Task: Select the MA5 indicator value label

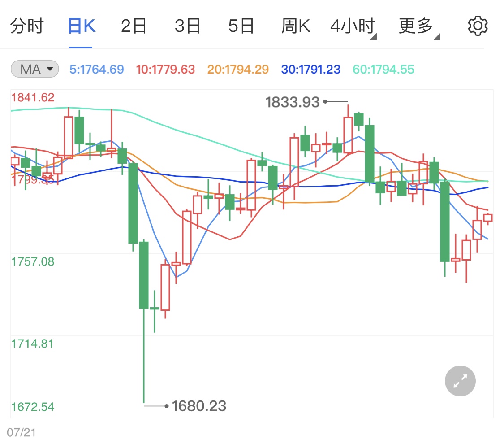Action: pyautogui.click(x=97, y=70)
